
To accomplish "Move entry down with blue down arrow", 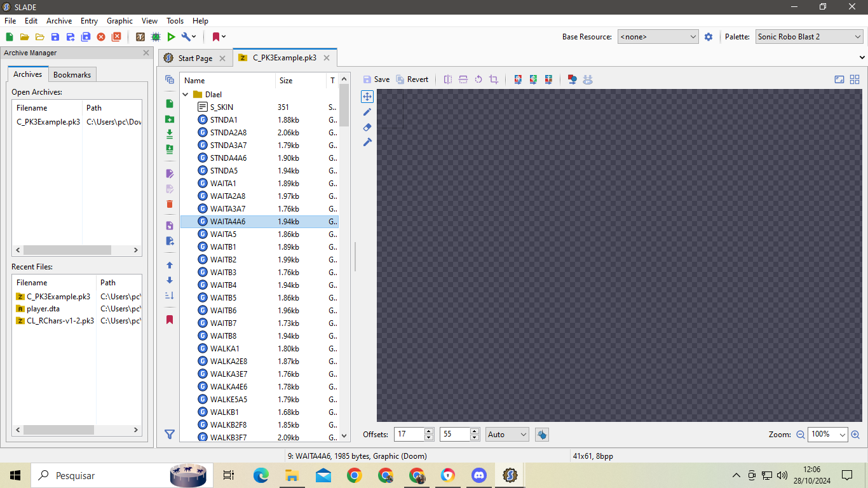I will coord(170,280).
